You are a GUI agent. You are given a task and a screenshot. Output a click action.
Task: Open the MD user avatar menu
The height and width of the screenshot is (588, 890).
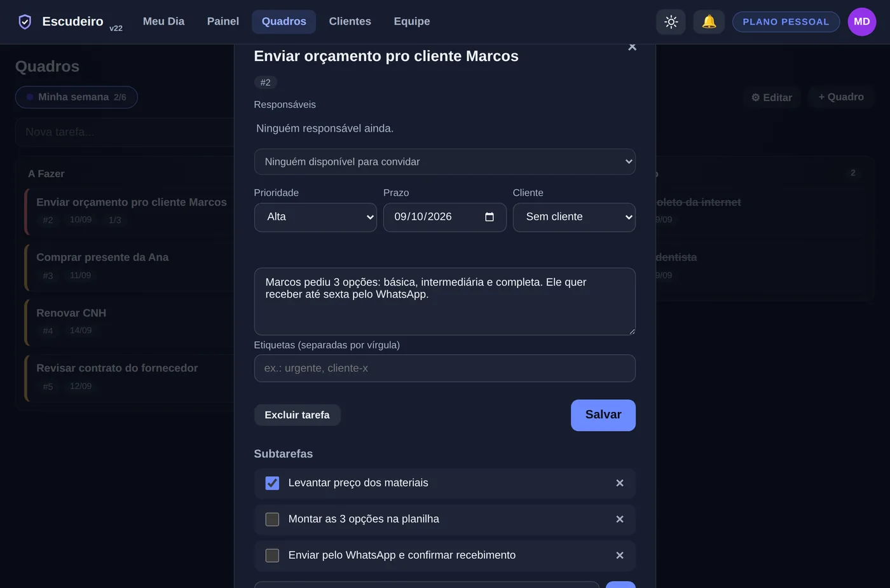pos(862,22)
